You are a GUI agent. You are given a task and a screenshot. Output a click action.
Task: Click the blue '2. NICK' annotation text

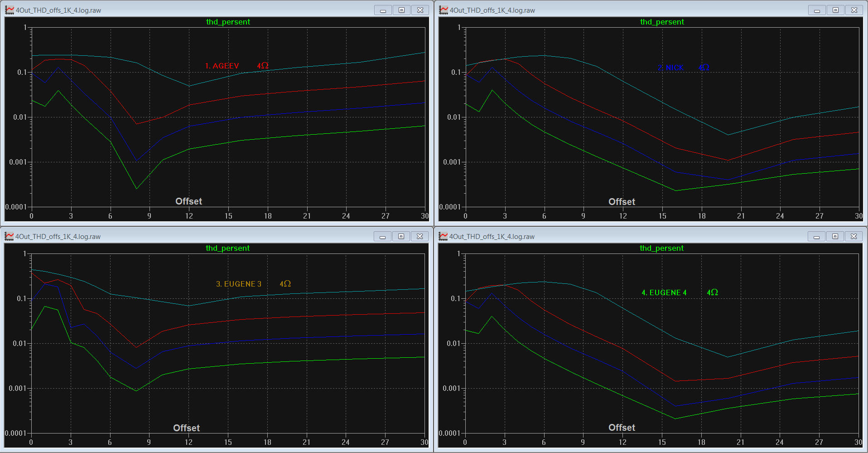(x=670, y=68)
